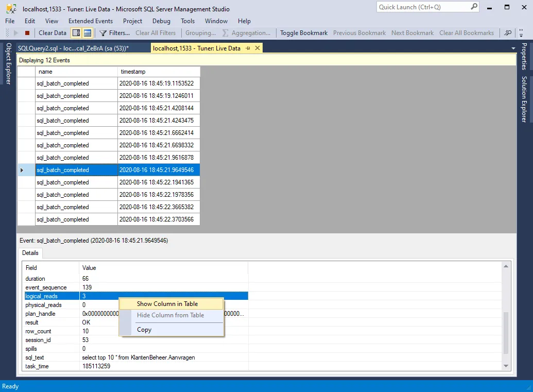
Task: Close the Tuner Live Data tab
Action: click(x=257, y=48)
